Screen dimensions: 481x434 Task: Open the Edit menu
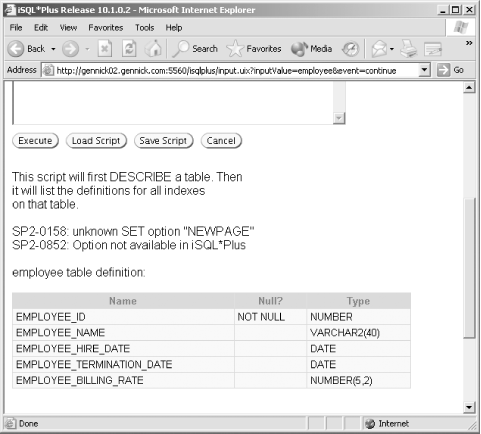41,28
